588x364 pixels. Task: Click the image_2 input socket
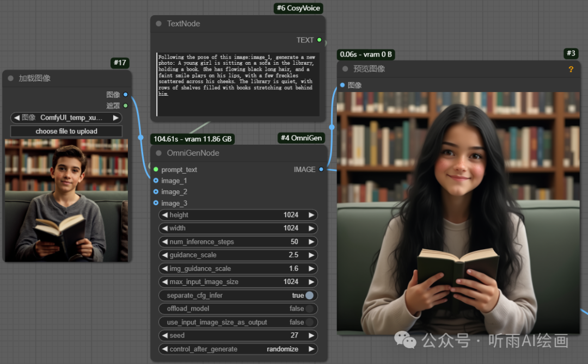tap(156, 192)
